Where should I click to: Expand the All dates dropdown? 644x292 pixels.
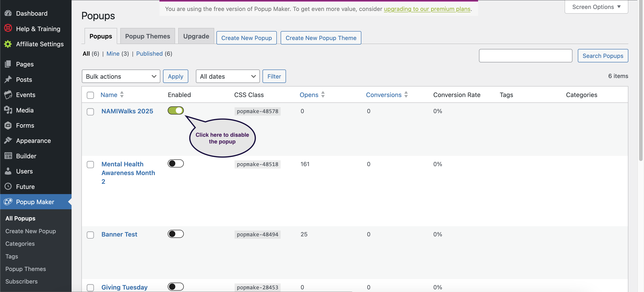tap(227, 76)
